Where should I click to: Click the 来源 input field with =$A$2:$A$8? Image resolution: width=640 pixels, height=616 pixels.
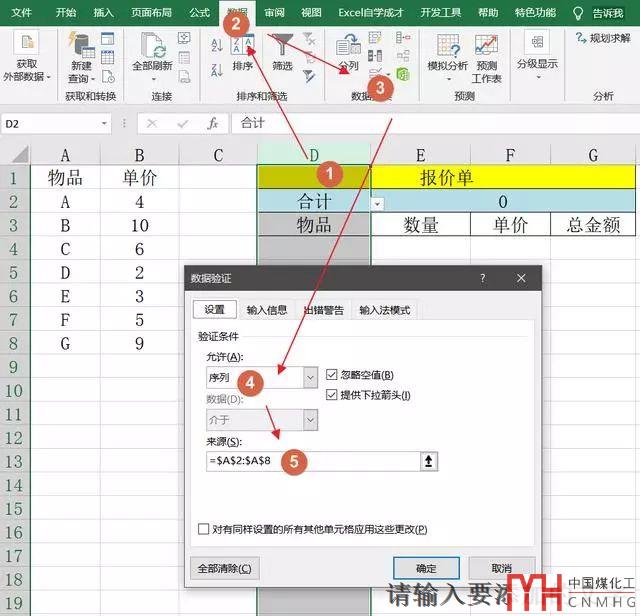pyautogui.click(x=313, y=461)
